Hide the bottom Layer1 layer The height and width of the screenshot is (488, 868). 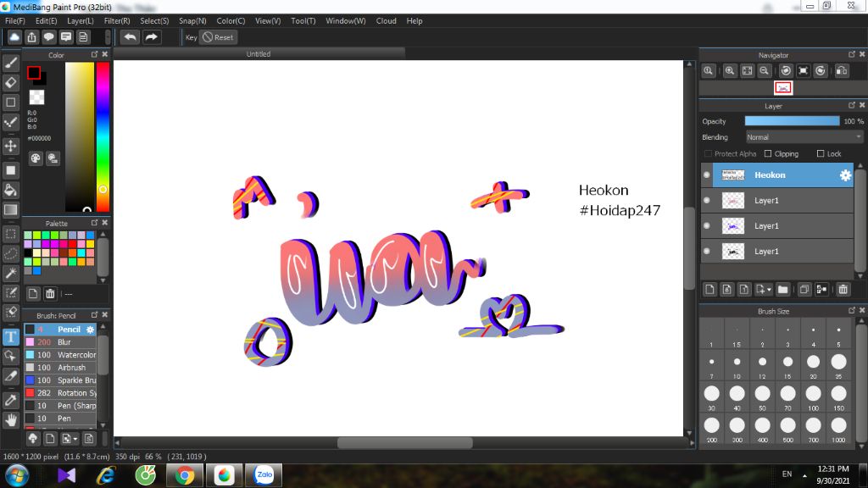pos(707,251)
